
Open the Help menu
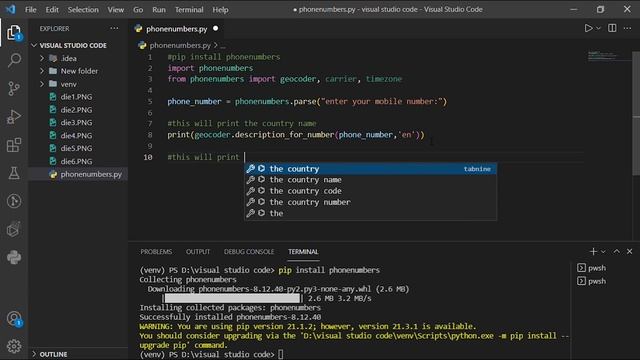click(x=220, y=9)
